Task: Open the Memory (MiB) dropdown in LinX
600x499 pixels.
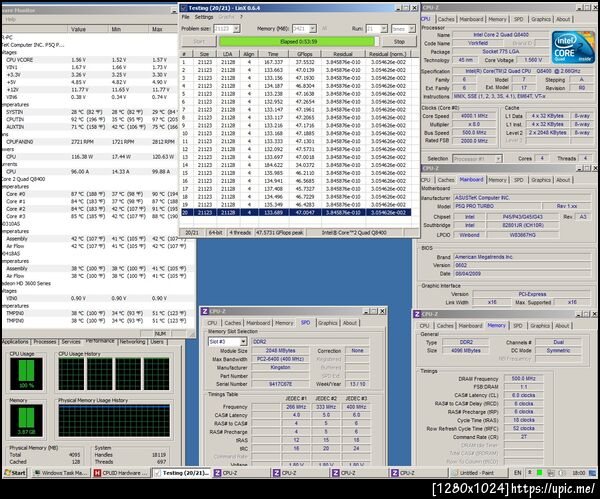Action: pyautogui.click(x=315, y=30)
